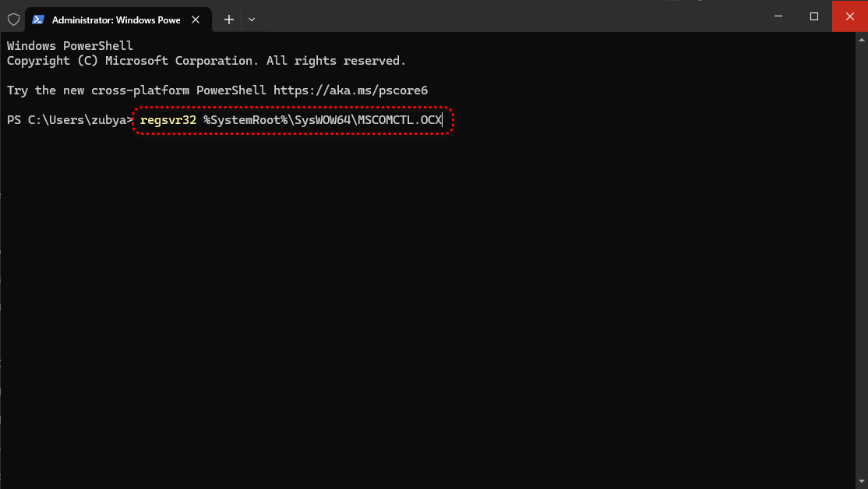Open the https://aka.ms/pscore6 link
The image size is (868, 489).
(350, 90)
